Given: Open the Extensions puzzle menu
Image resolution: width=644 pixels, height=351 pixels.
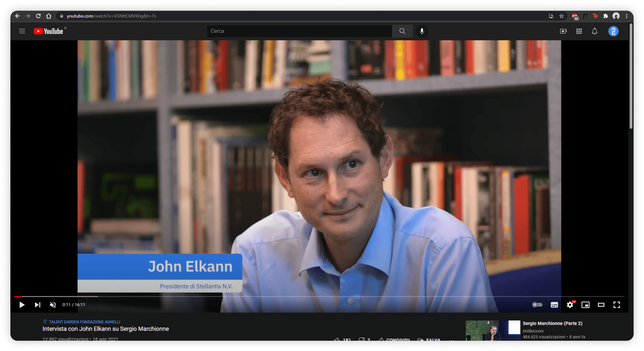Looking at the screenshot, I should (606, 16).
